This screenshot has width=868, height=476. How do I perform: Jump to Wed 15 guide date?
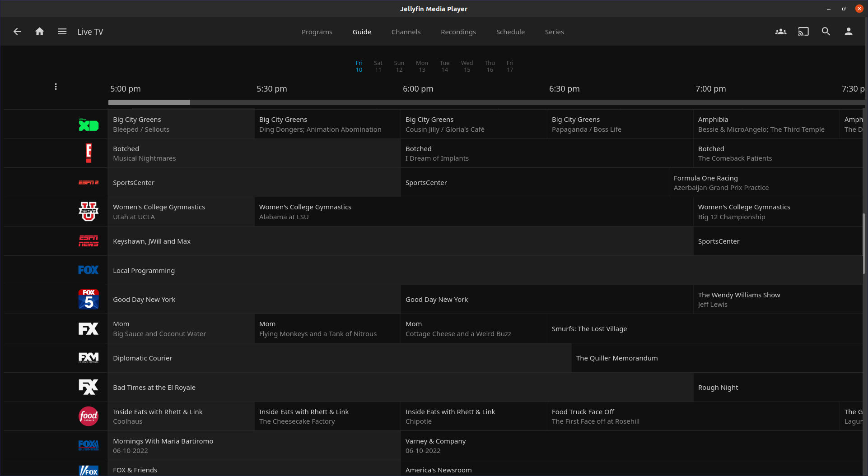[467, 66]
